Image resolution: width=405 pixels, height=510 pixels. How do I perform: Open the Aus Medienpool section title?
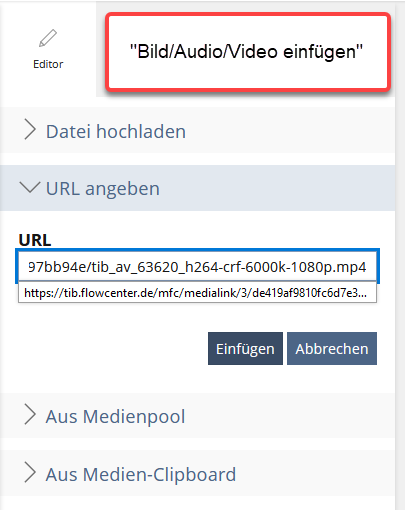click(115, 417)
